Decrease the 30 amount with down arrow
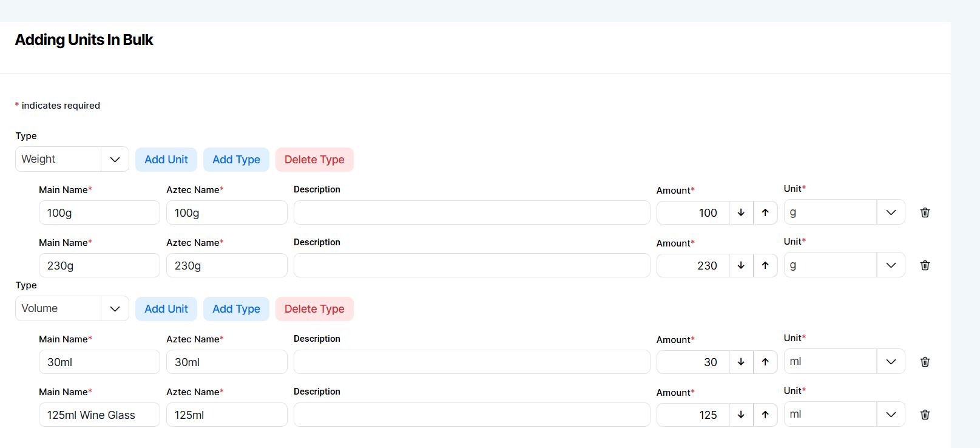This screenshot has height=448, width=980. 741,362
